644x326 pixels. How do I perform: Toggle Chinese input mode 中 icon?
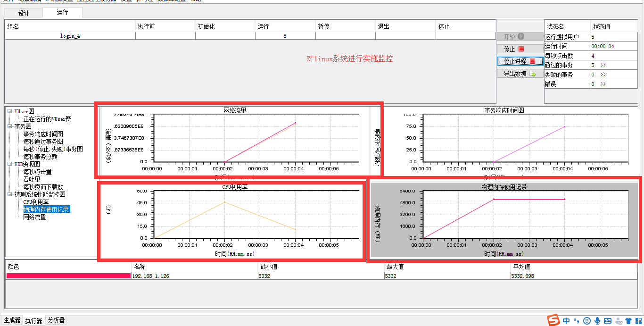[x=566, y=321]
